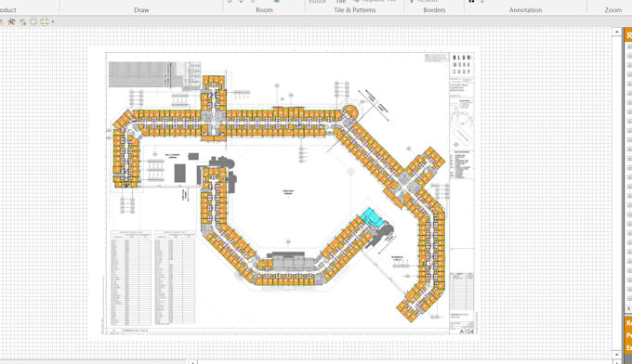Click the canvas vertical scrollbar down arrow

(617, 355)
